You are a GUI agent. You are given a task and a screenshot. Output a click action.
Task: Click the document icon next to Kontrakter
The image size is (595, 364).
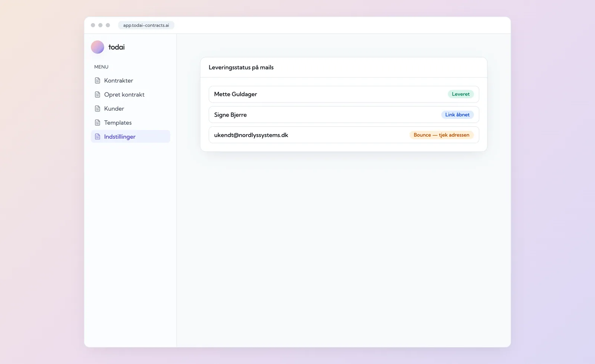97,81
